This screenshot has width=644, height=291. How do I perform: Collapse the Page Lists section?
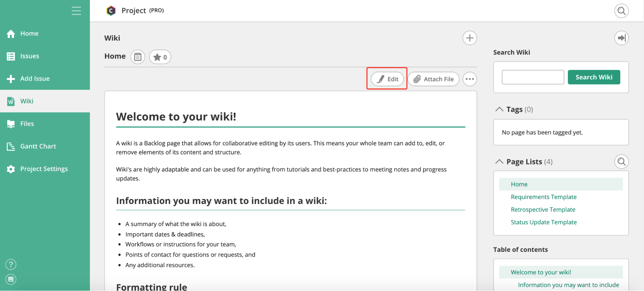pyautogui.click(x=499, y=162)
